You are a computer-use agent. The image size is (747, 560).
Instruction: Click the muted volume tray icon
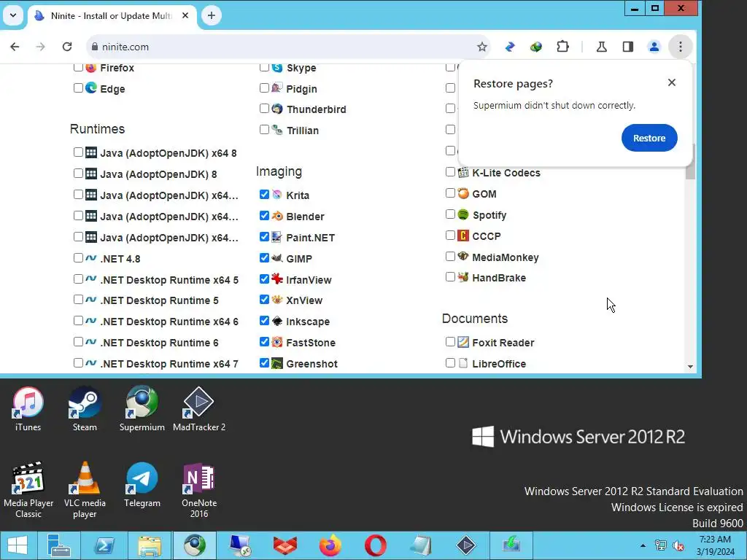pyautogui.click(x=678, y=545)
